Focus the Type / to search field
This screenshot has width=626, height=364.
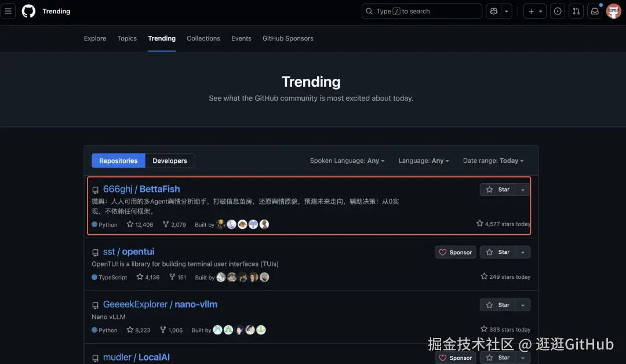[421, 11]
